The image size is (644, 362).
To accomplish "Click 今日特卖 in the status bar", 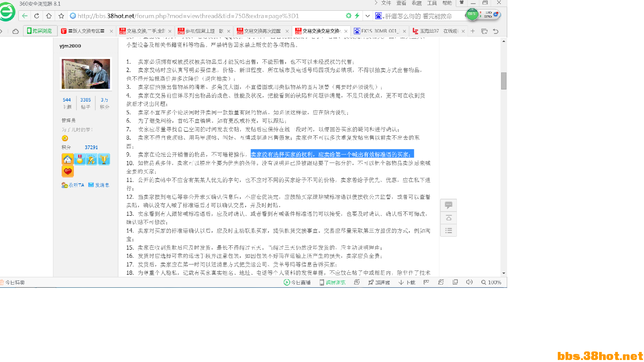I will [x=12, y=283].
